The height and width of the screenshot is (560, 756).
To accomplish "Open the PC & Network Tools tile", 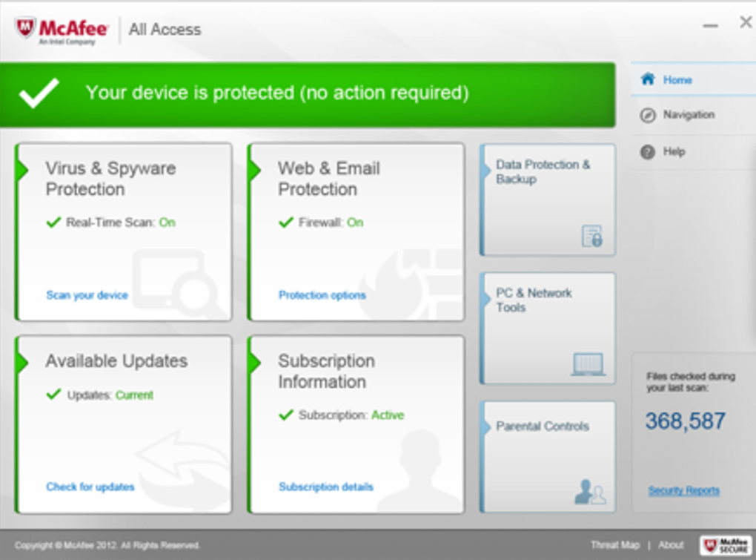I will (548, 329).
